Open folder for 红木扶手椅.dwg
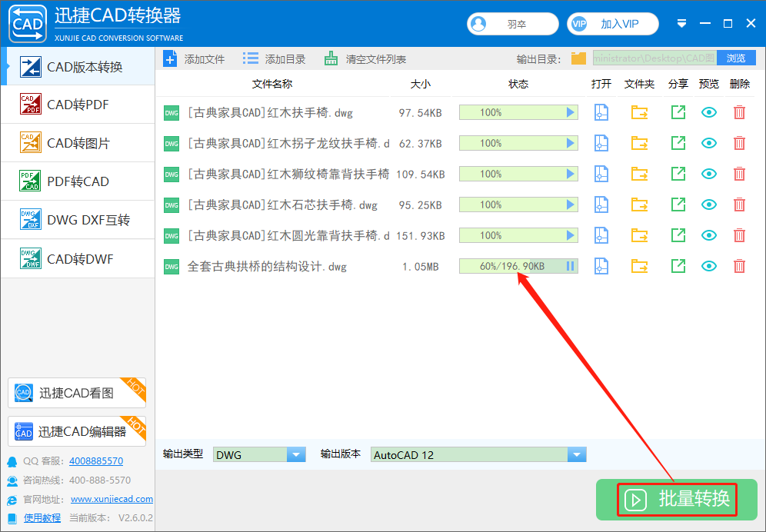The height and width of the screenshot is (532, 766). (639, 112)
